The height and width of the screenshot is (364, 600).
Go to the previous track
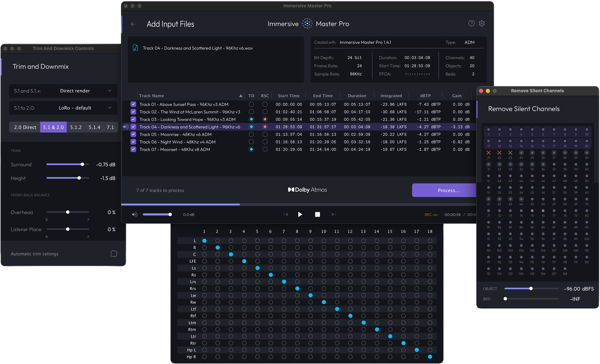[x=286, y=214]
